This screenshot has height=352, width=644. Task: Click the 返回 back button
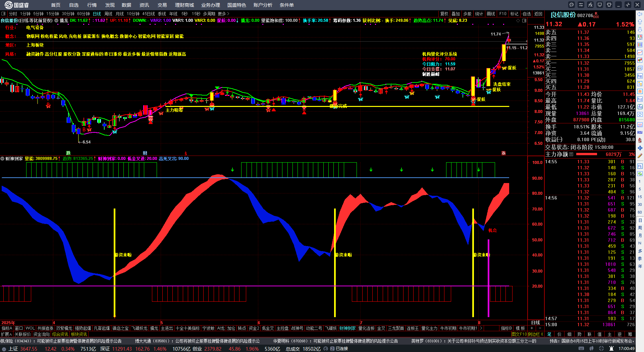click(538, 14)
